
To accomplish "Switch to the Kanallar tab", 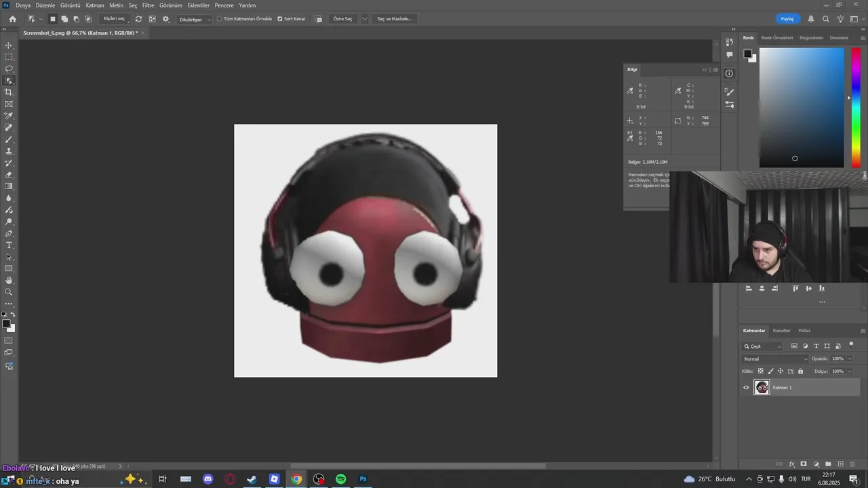I will [x=781, y=331].
